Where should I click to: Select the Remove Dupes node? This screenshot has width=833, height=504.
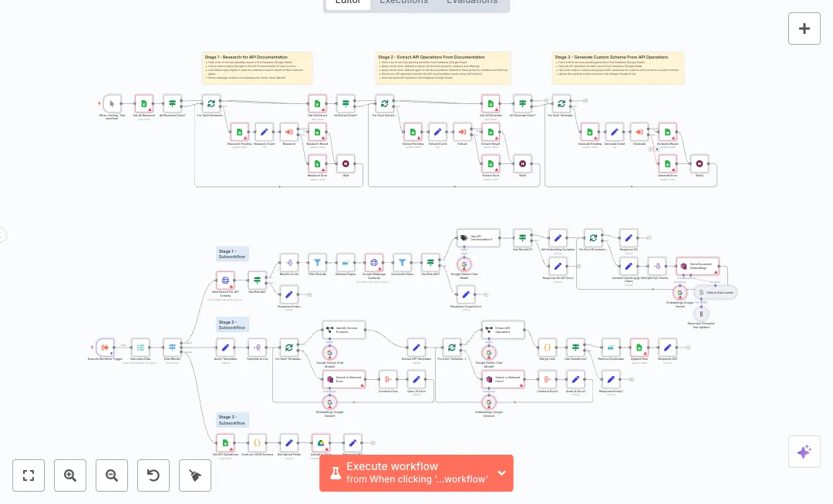click(346, 262)
